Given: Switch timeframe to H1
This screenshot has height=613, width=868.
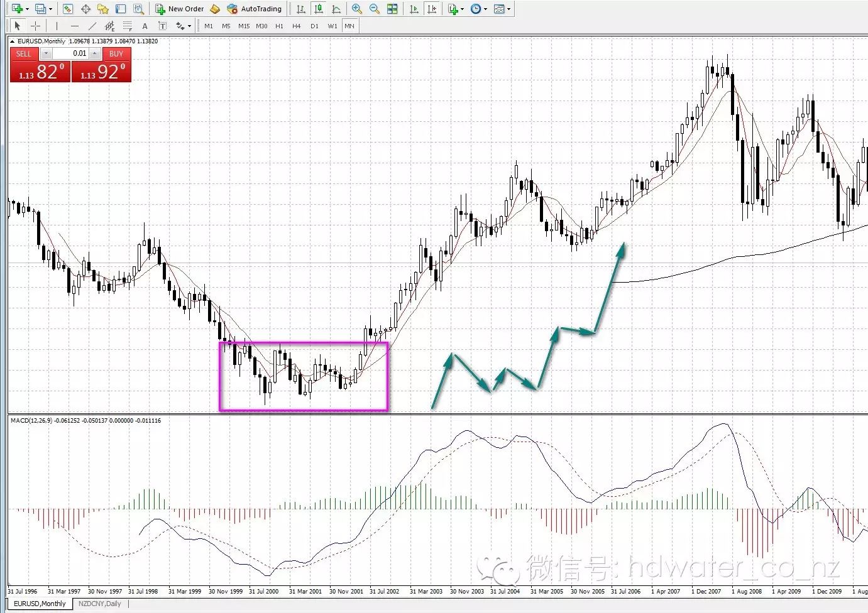Looking at the screenshot, I should click(x=279, y=26).
